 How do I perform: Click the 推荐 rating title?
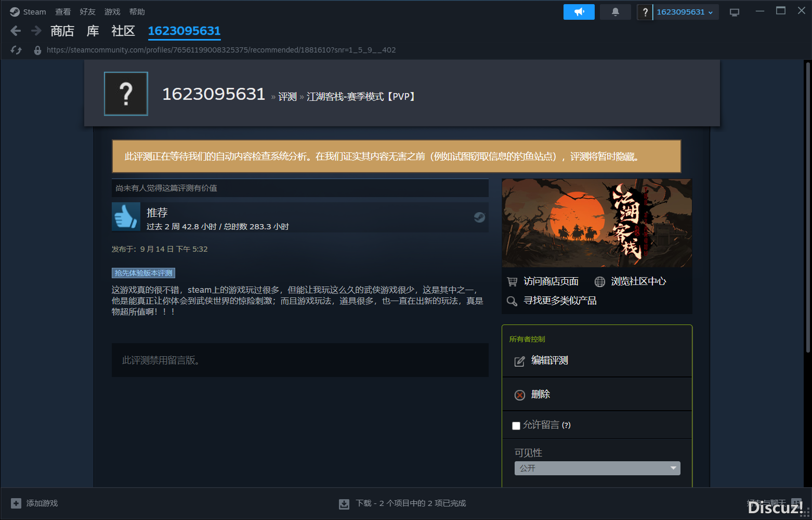point(157,213)
